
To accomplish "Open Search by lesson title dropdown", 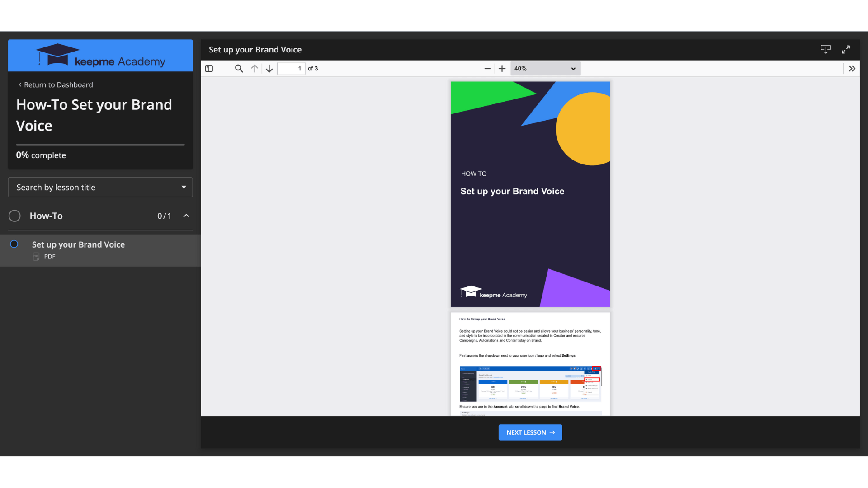I will tap(100, 188).
